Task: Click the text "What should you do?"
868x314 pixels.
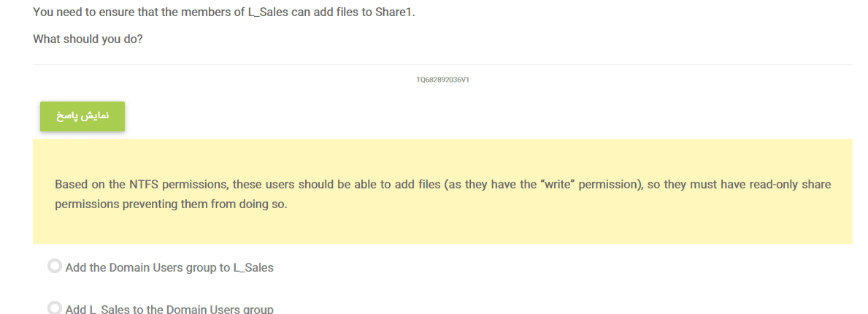Action: tap(88, 39)
